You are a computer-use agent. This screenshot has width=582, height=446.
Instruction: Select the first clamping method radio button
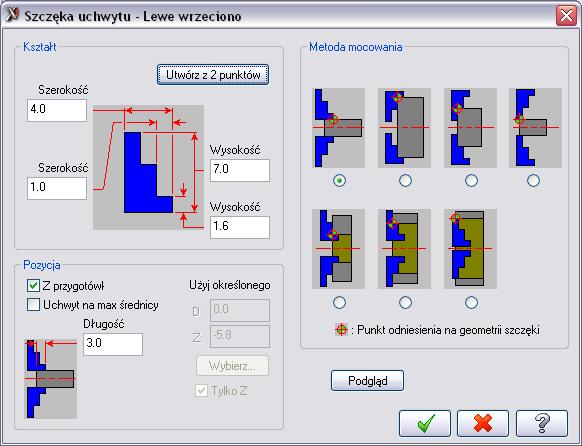(x=339, y=181)
